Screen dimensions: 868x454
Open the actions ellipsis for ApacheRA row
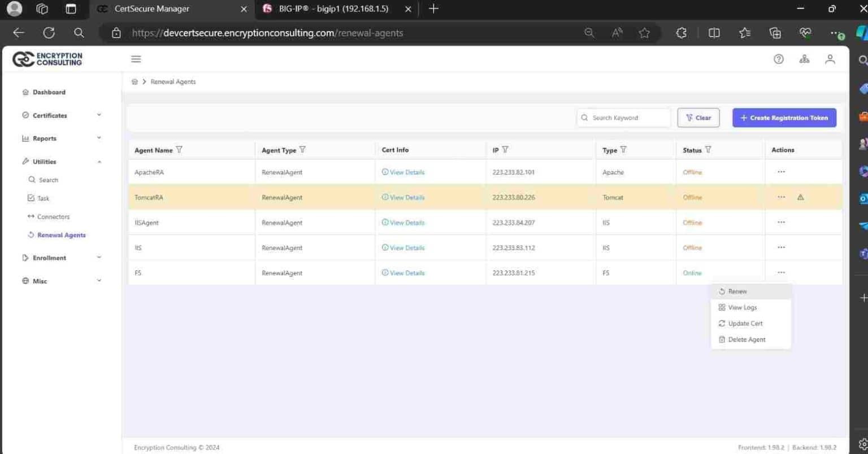point(781,172)
